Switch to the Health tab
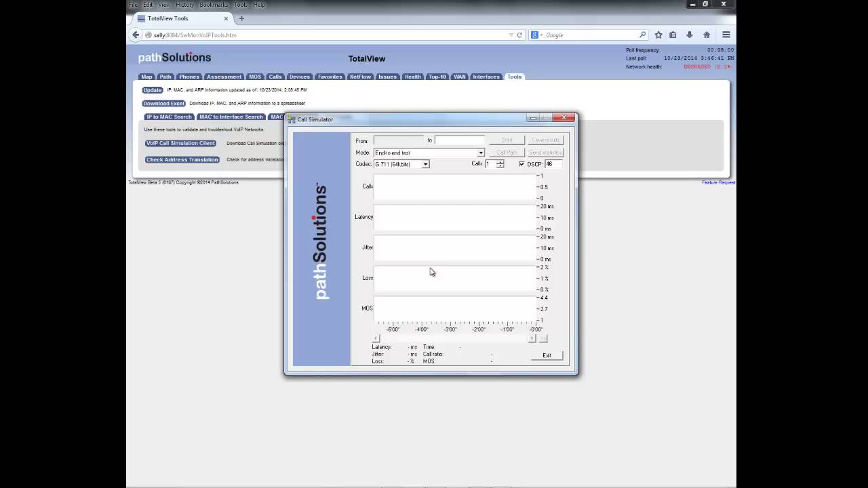The width and height of the screenshot is (868, 488). coord(413,77)
